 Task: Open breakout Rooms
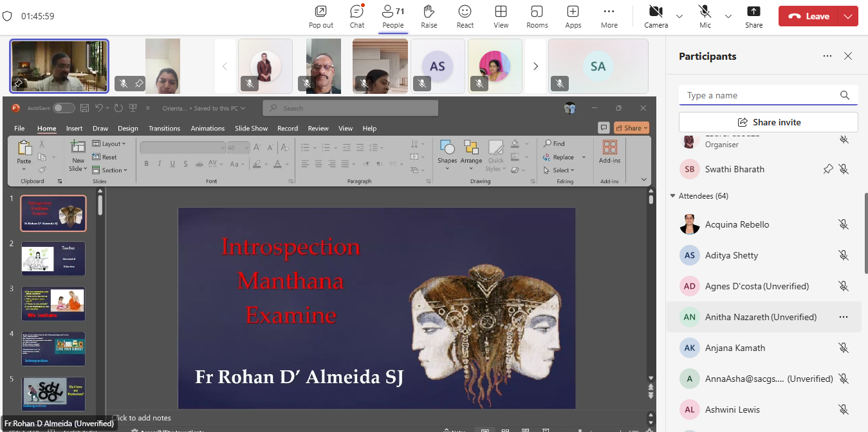537,17
